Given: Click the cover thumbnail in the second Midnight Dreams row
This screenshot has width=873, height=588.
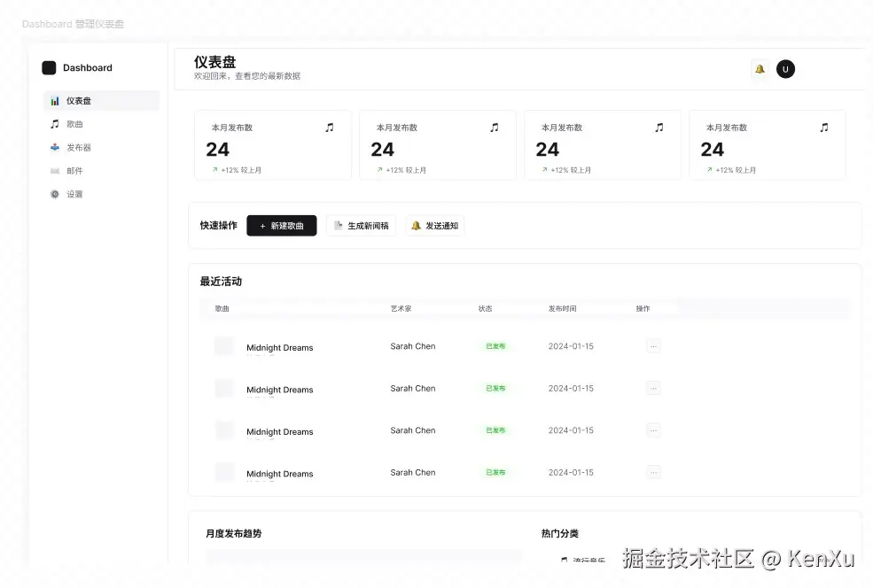Looking at the screenshot, I should tap(224, 388).
